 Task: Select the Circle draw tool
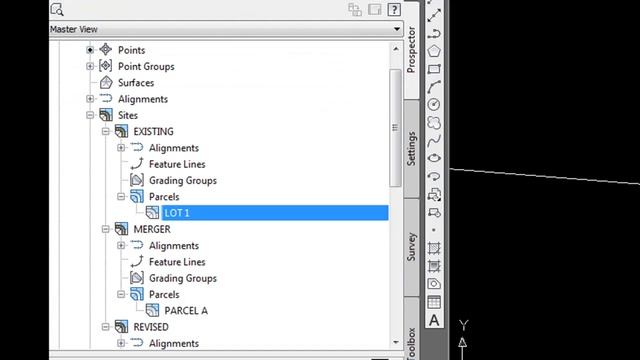point(434,104)
